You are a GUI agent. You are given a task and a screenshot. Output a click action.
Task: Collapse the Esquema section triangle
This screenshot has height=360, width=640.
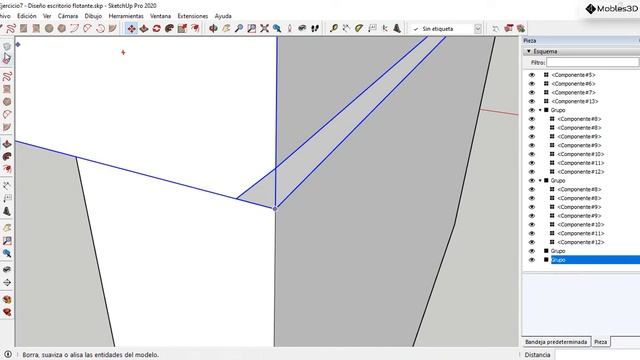529,51
